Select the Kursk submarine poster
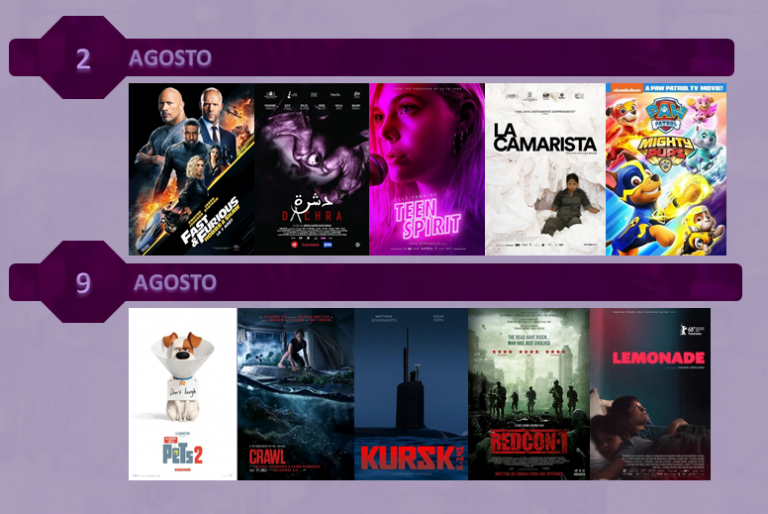 click(411, 394)
